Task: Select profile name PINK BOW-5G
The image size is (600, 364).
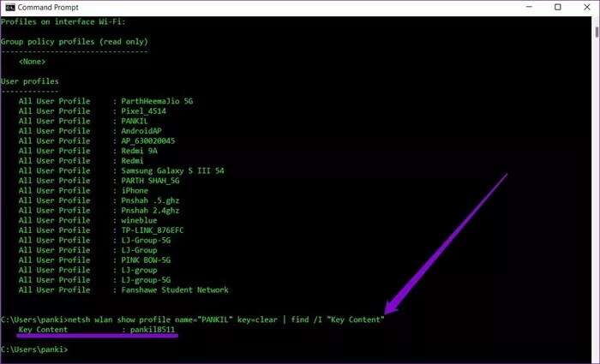Action: (146, 260)
